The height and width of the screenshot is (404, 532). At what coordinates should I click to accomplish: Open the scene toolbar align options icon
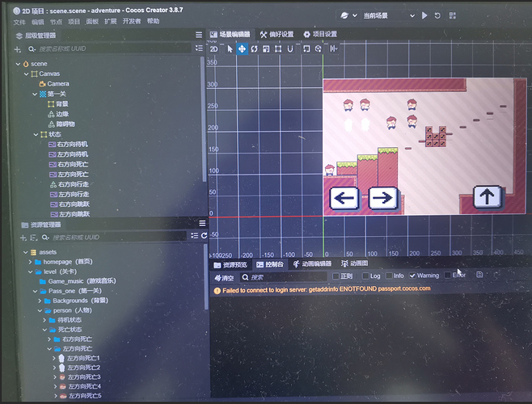(x=334, y=48)
